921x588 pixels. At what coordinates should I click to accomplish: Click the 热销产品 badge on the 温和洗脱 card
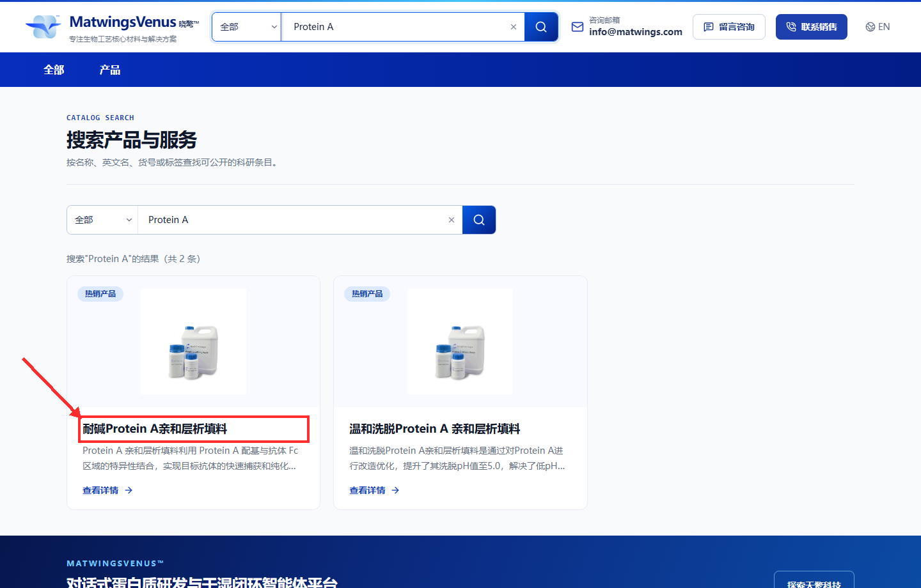click(367, 294)
